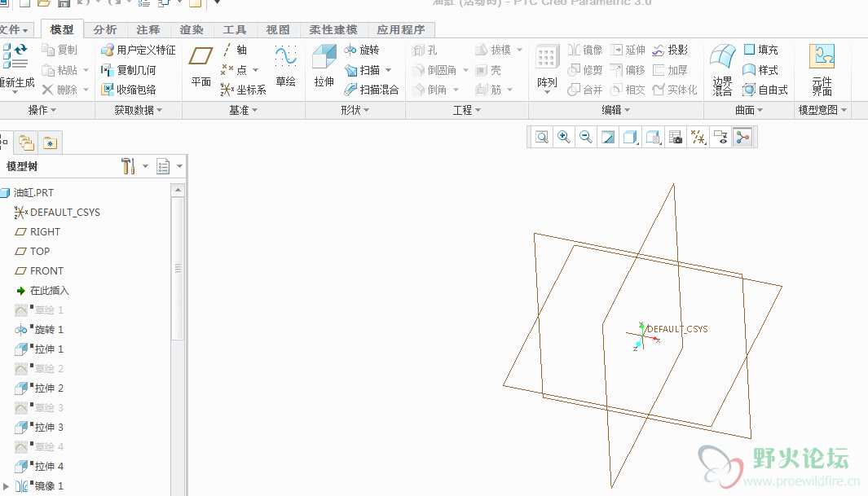Expand the Mirror 1 (镜像 1) tree node
868x496 pixels.
pyautogui.click(x=7, y=486)
